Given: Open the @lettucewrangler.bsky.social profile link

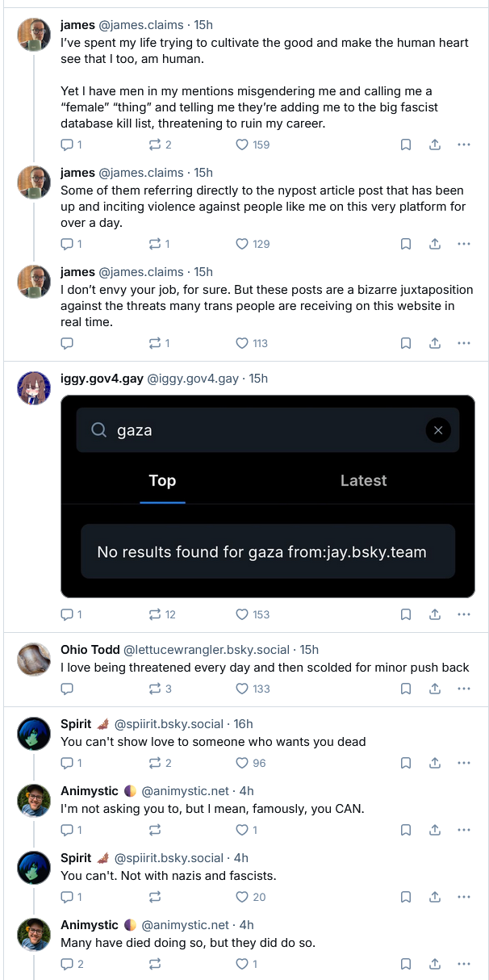Looking at the screenshot, I should 206,650.
